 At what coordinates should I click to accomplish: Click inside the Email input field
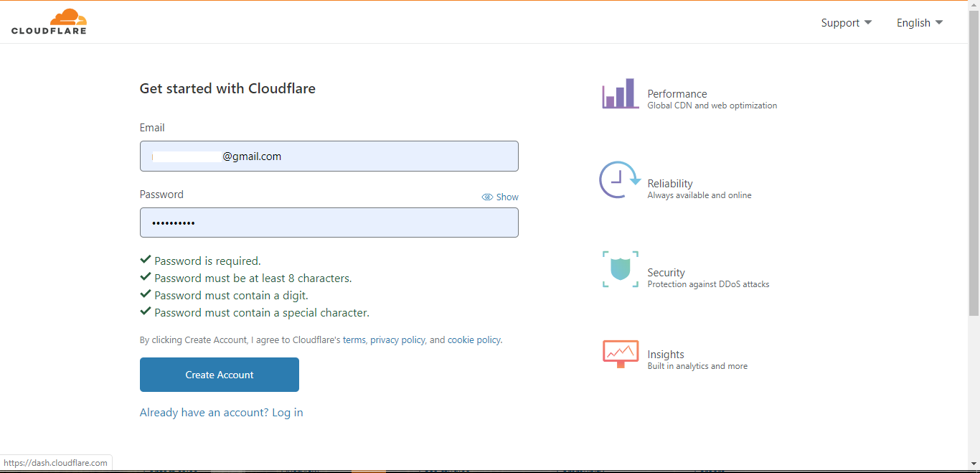(329, 156)
